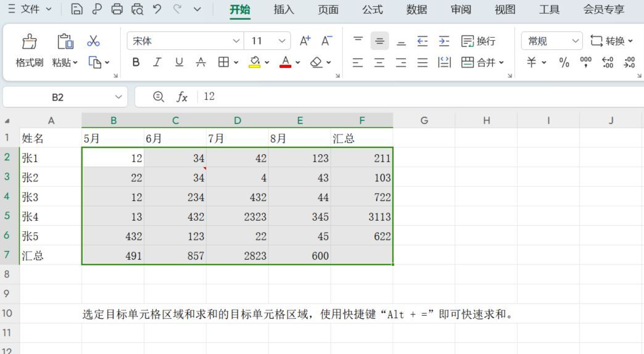Apply red font color
Screen dimensions: 644x354
click(x=286, y=62)
